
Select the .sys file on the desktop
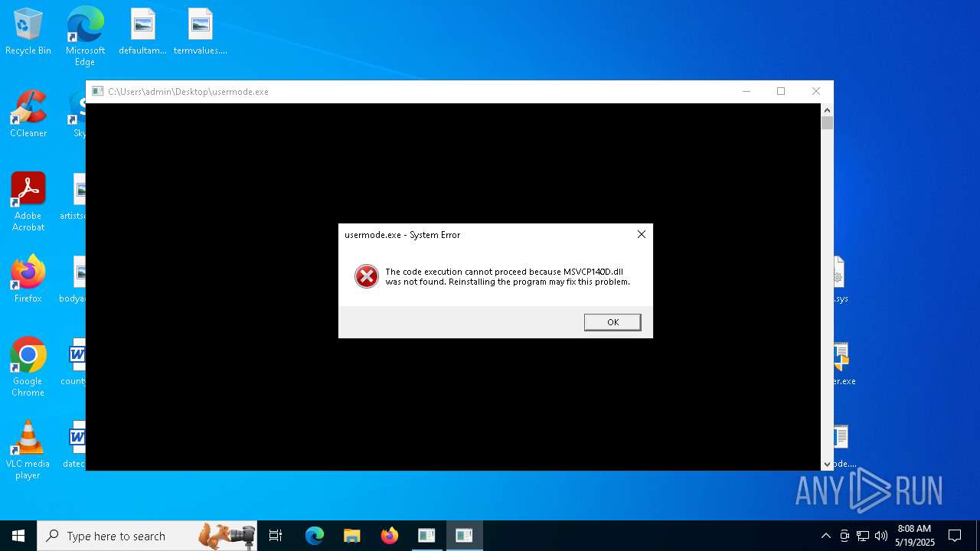point(841,279)
